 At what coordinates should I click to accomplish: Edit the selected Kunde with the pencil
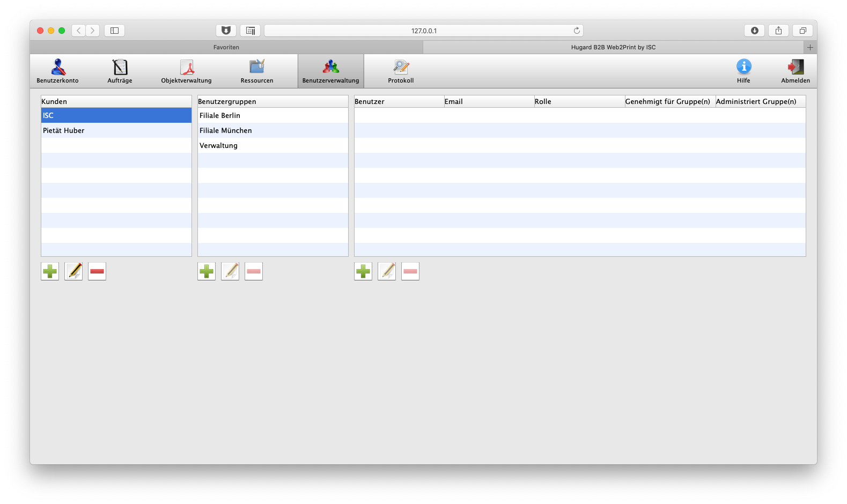73,271
